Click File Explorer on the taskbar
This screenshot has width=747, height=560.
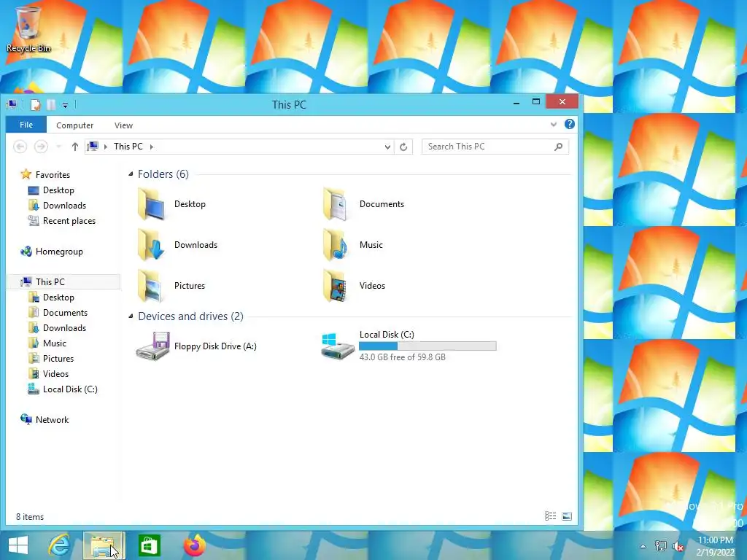[104, 545]
